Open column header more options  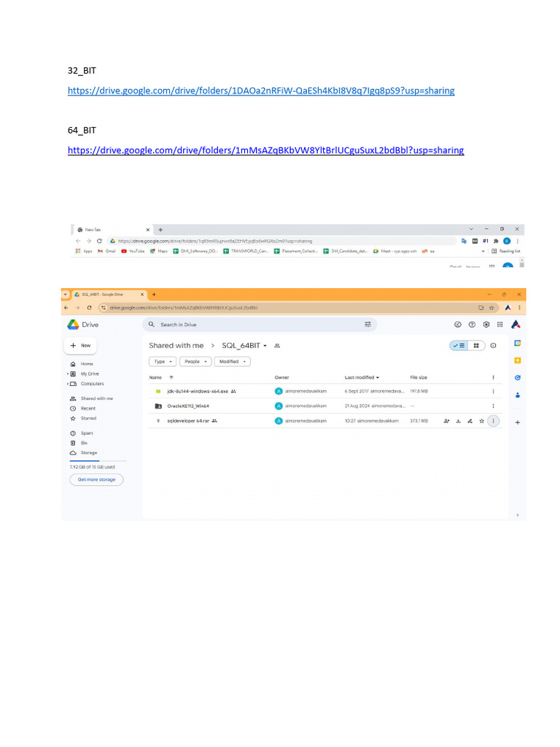tap(494, 377)
